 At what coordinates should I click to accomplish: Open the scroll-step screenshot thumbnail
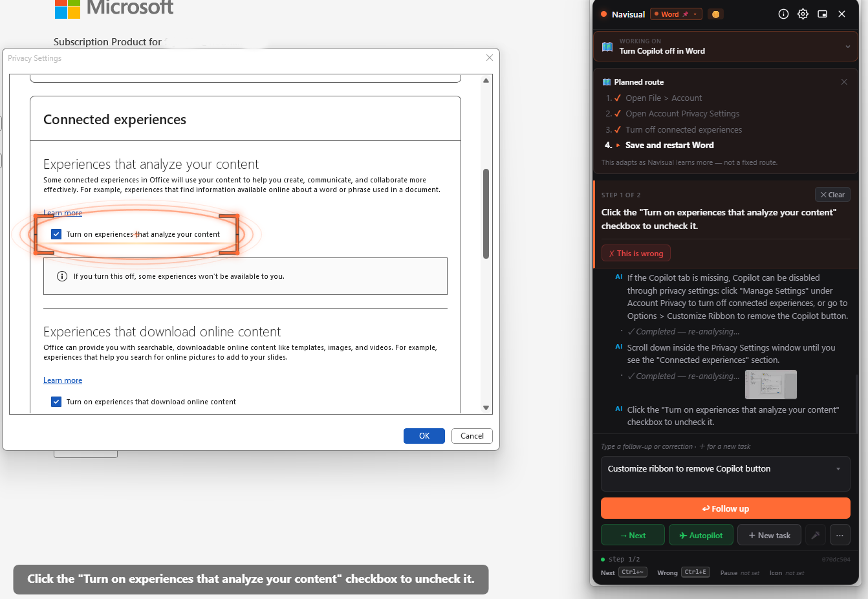(770, 384)
